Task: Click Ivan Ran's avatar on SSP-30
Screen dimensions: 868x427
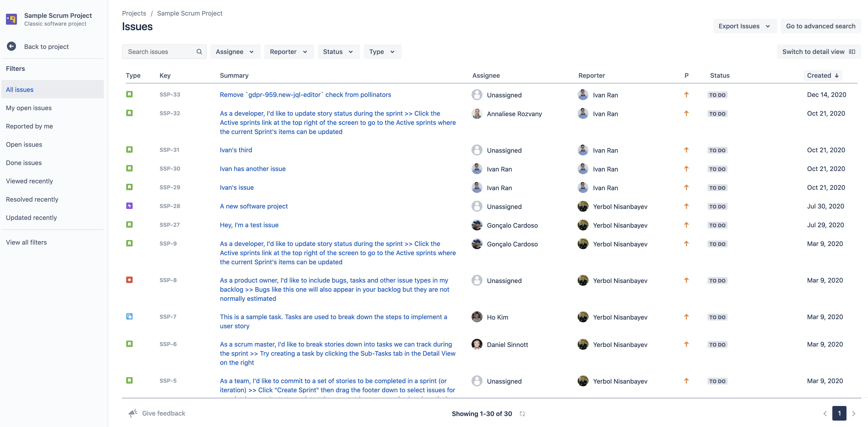Action: point(477,169)
